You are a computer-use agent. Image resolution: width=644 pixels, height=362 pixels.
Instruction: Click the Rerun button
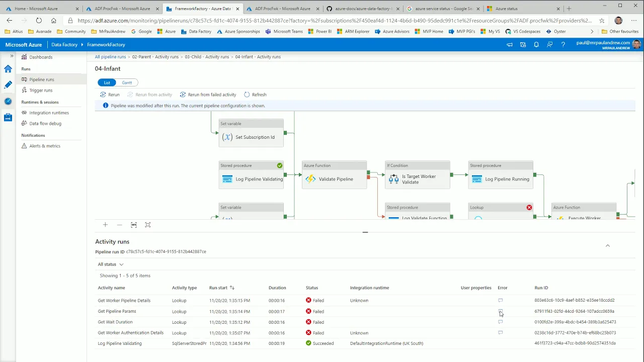tap(110, 95)
